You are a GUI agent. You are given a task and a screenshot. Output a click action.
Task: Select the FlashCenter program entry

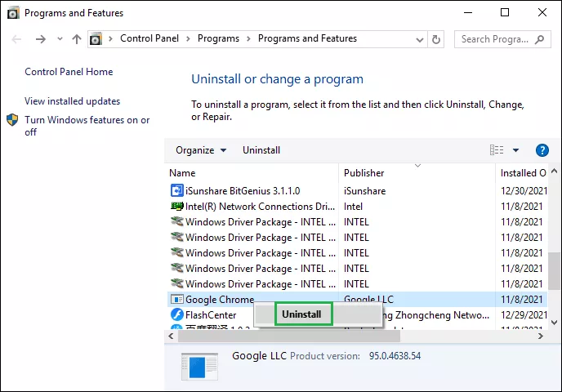pyautogui.click(x=357, y=315)
